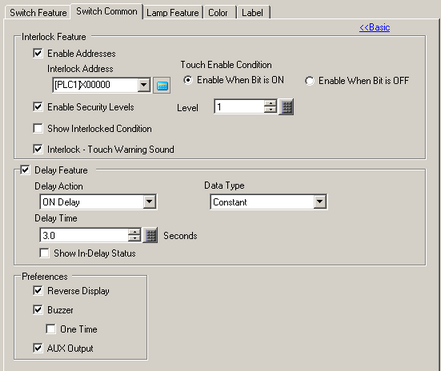Open the Delay Time keypad icon

pyautogui.click(x=151, y=235)
